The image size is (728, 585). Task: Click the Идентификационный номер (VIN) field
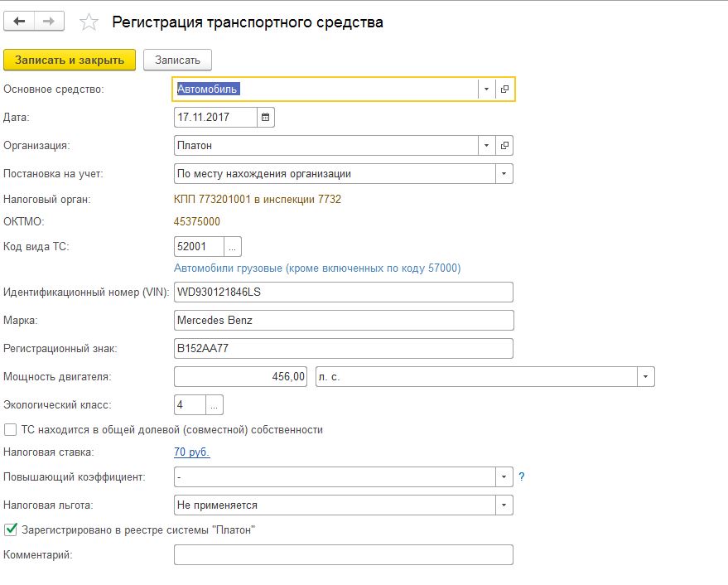pos(343,292)
